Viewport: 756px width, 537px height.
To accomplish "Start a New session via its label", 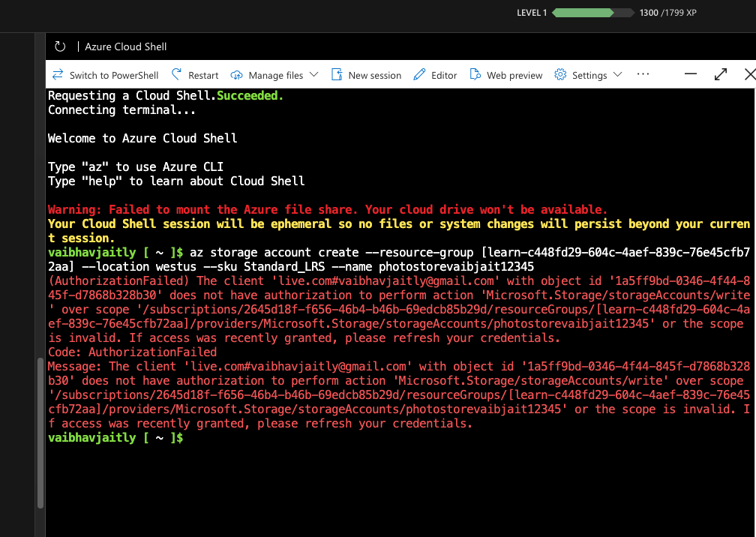I will [x=375, y=75].
